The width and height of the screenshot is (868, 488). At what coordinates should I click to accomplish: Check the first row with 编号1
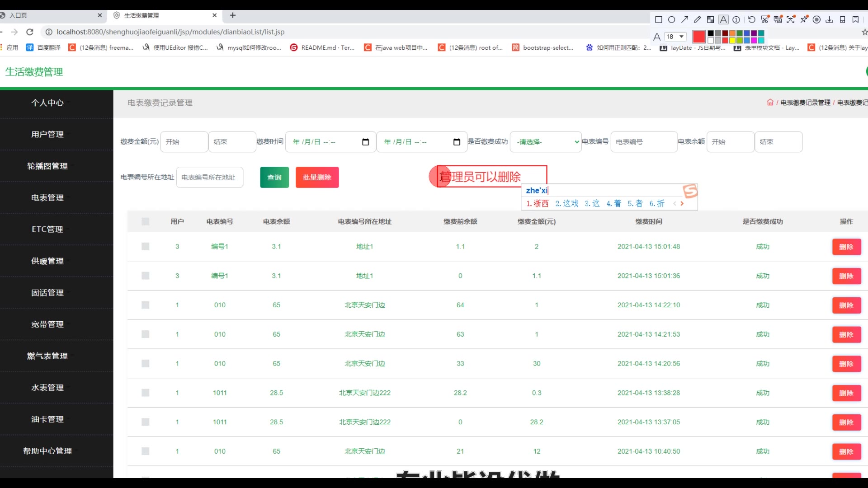(145, 246)
